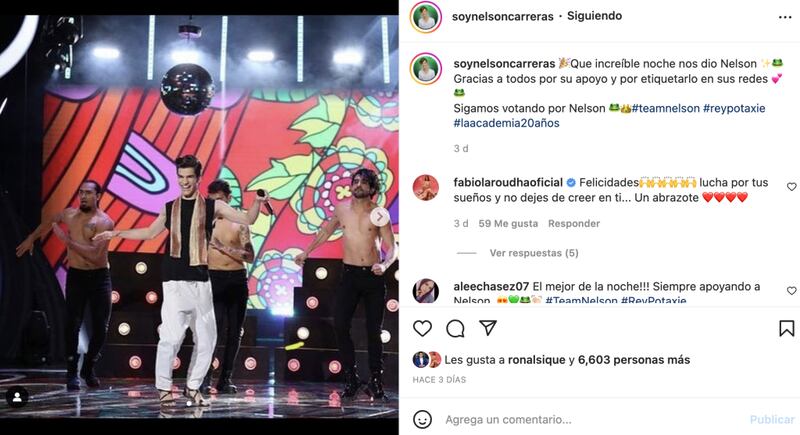Viewport: 800px width, 435px height.
Task: Click Responder under Fabiola's comment
Action: pyautogui.click(x=573, y=223)
